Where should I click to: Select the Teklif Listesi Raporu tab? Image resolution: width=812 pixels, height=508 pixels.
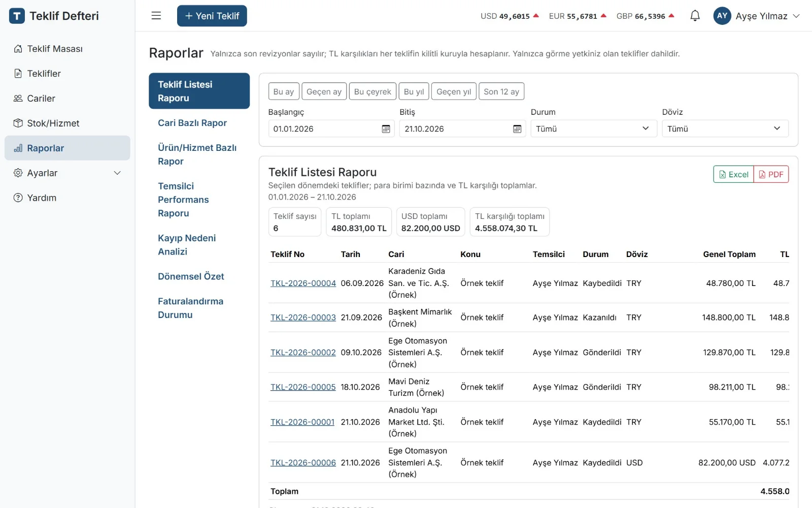[x=199, y=91]
